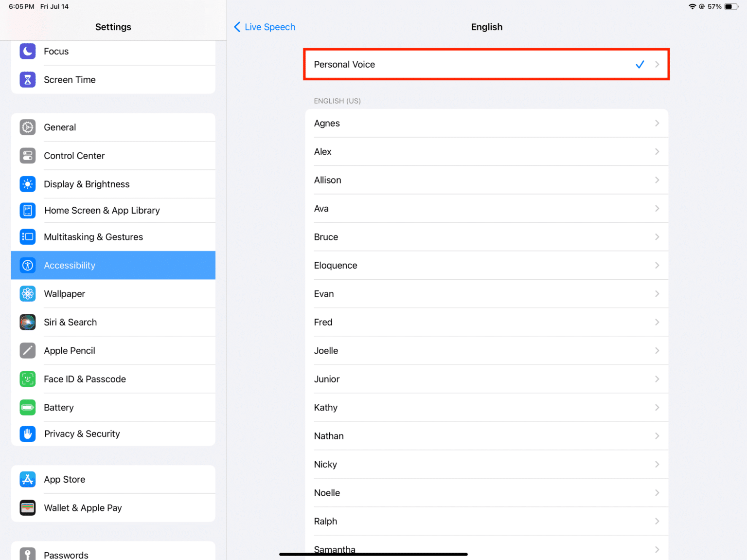
Task: Tap the Passwords key icon
Action: (x=28, y=555)
